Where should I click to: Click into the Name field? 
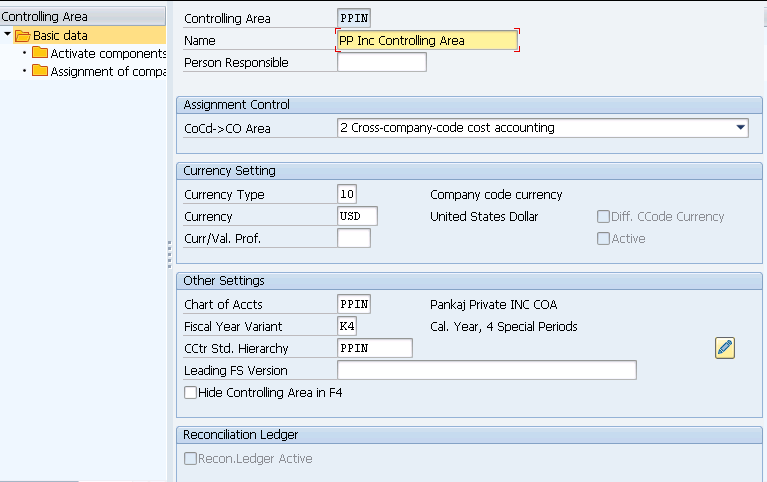click(x=427, y=41)
